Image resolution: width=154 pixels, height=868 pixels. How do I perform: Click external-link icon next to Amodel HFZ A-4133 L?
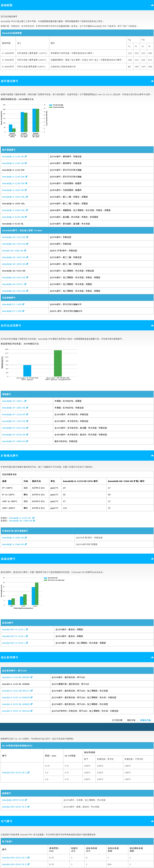27,643
